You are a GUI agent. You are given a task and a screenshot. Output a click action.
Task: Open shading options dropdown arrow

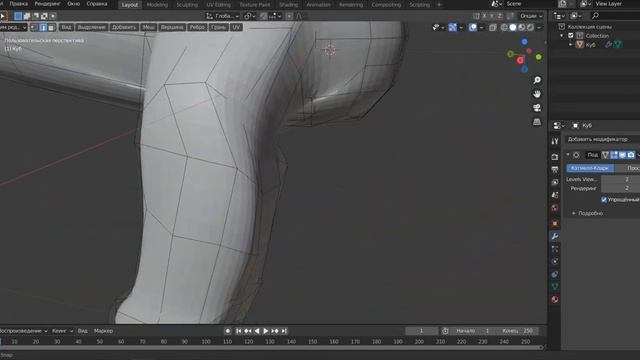pyautogui.click(x=539, y=27)
